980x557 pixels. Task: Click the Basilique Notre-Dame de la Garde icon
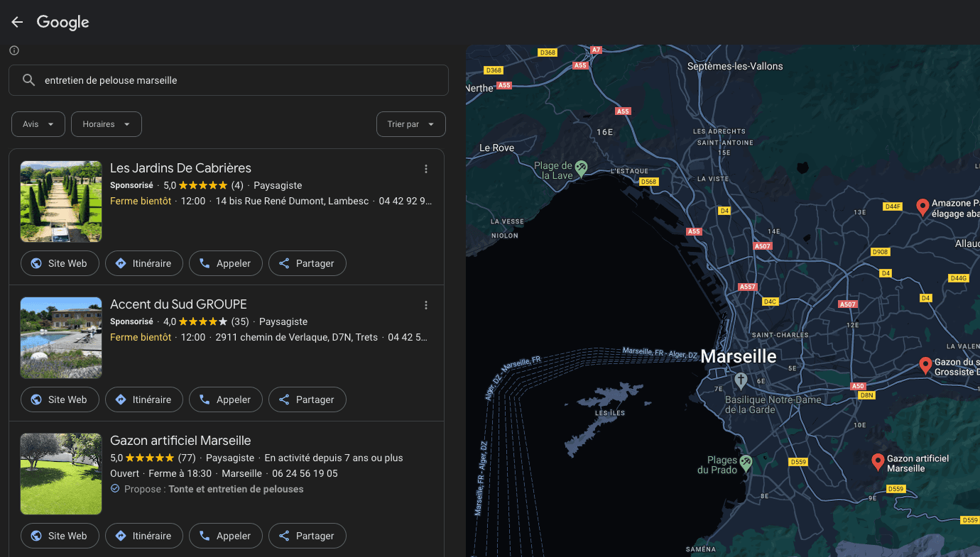pyautogui.click(x=741, y=380)
